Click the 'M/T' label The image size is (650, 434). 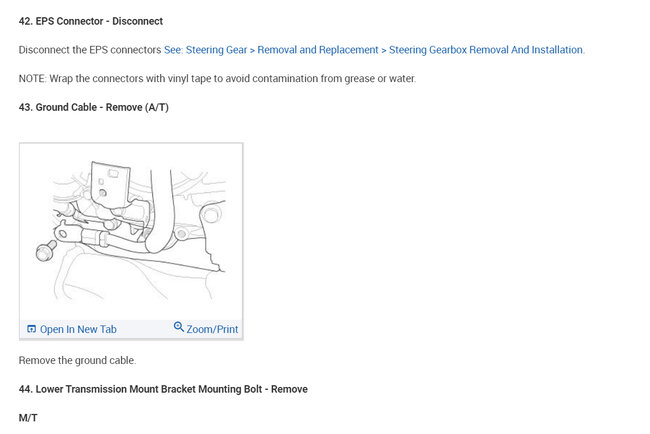coord(28,417)
